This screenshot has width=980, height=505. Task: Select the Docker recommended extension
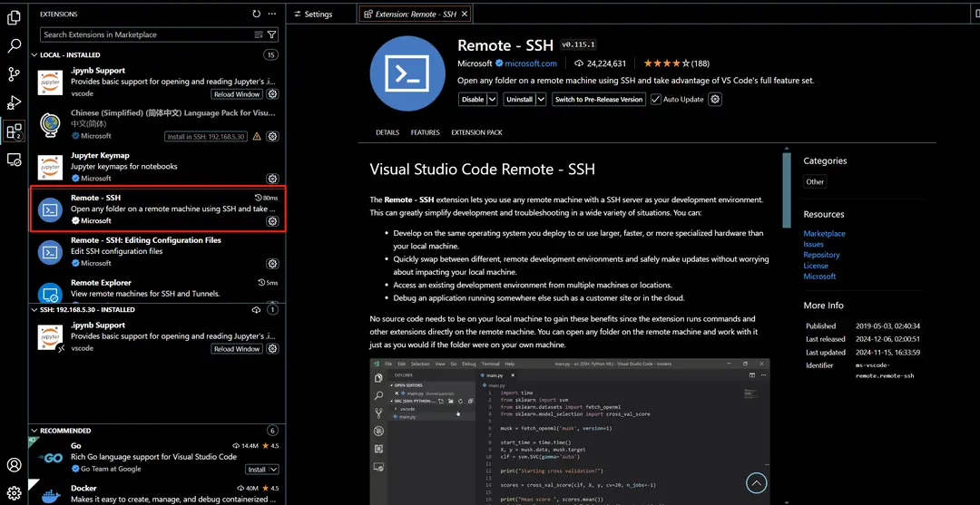click(x=158, y=492)
